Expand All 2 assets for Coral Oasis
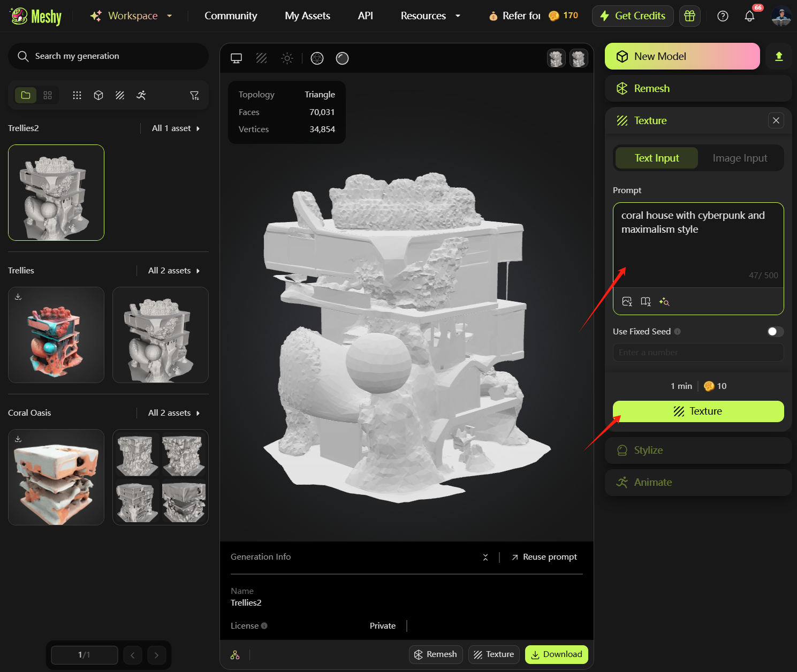This screenshot has width=797, height=672. [173, 413]
